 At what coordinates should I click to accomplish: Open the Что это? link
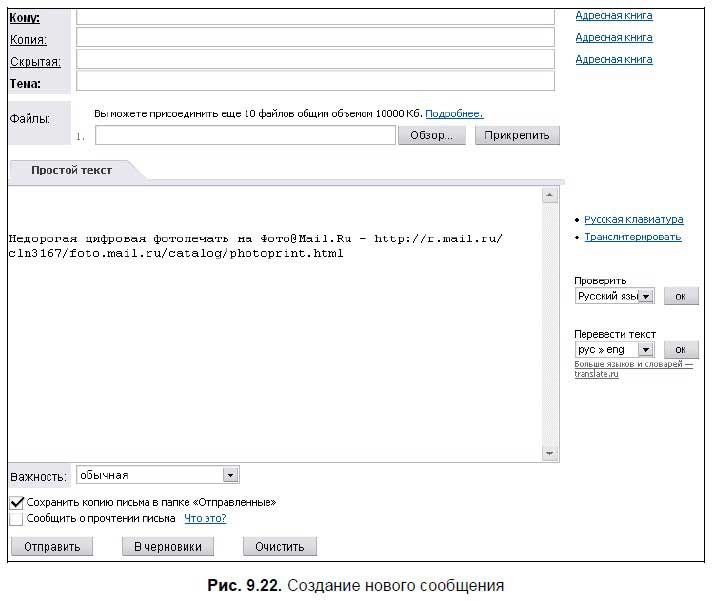[205, 518]
